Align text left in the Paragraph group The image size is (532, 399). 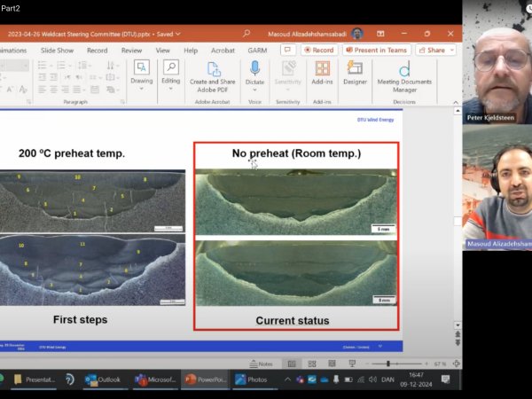(42, 90)
